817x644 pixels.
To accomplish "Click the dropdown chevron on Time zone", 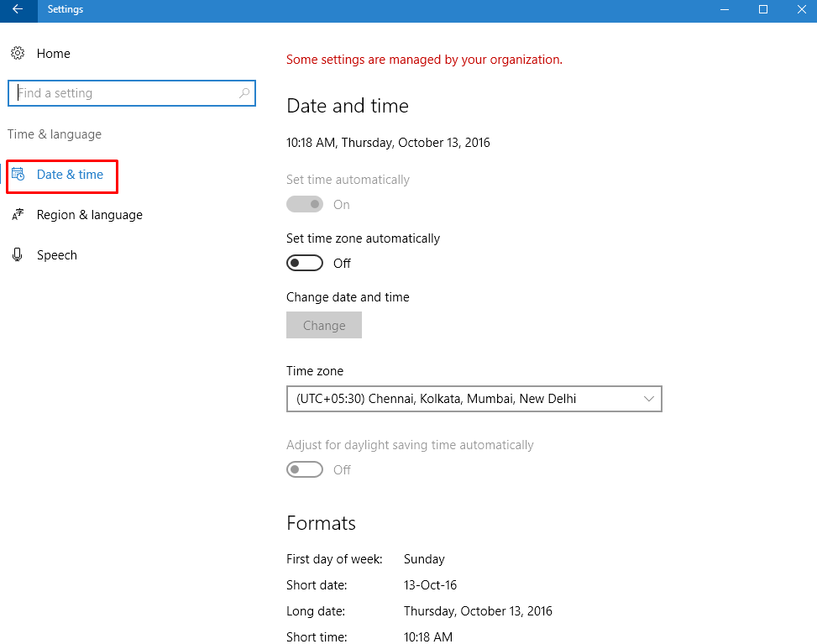I will [648, 399].
